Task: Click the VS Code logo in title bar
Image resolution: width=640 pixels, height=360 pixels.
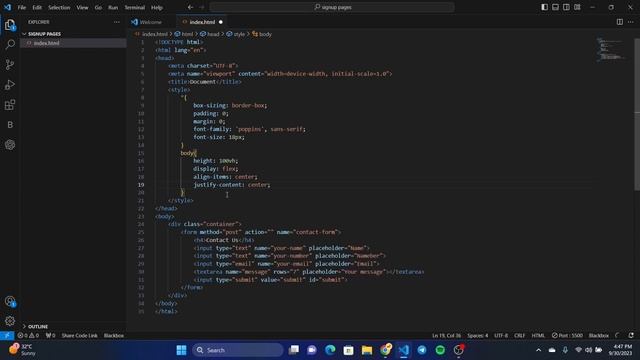Action: [7, 7]
